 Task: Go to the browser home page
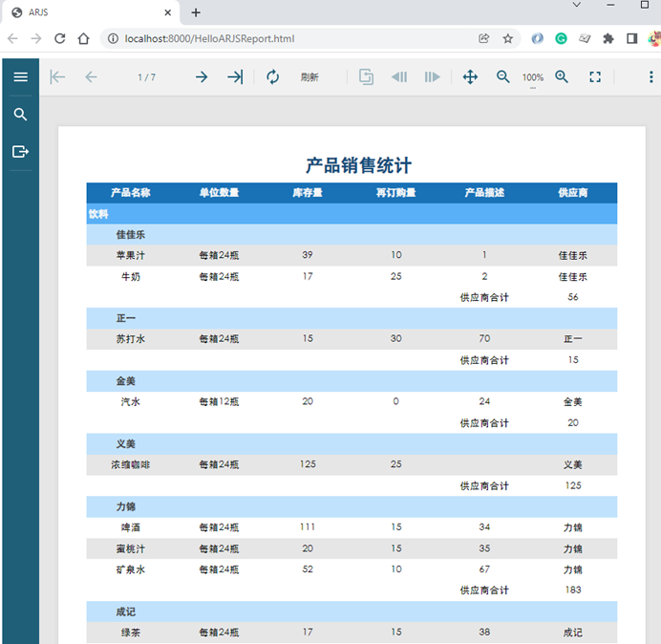(x=83, y=39)
